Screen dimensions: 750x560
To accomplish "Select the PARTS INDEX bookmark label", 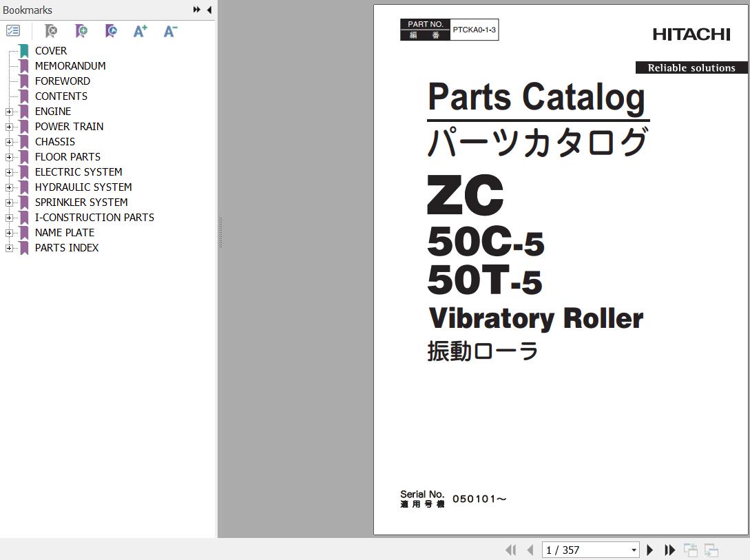I will 67,248.
